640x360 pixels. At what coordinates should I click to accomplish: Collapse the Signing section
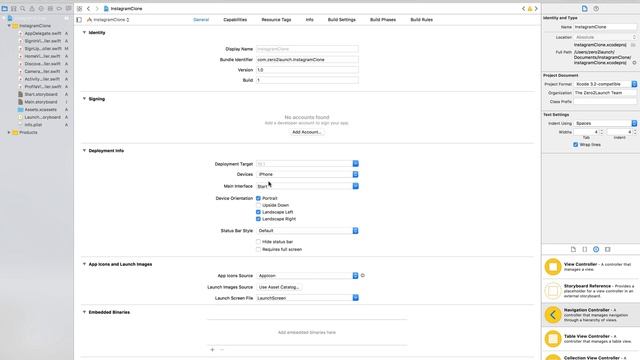pyautogui.click(x=84, y=99)
